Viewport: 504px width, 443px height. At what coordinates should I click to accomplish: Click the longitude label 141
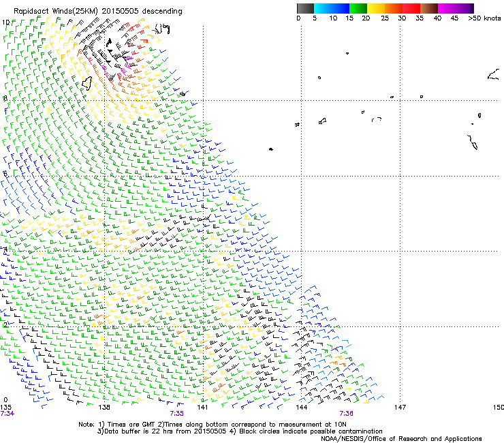pos(202,408)
